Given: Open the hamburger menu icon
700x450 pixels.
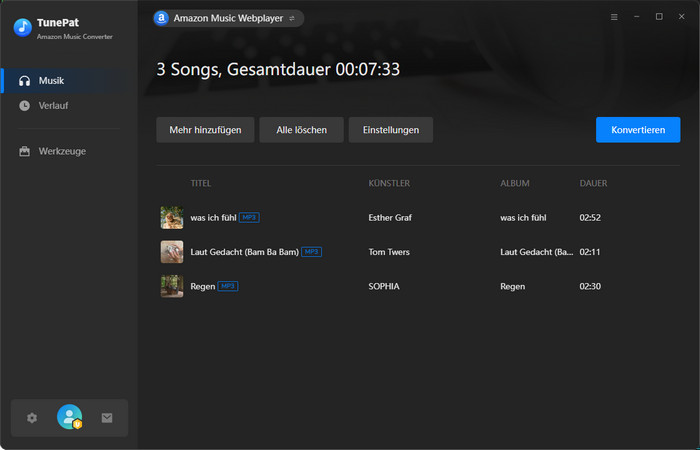Looking at the screenshot, I should click(x=614, y=17).
